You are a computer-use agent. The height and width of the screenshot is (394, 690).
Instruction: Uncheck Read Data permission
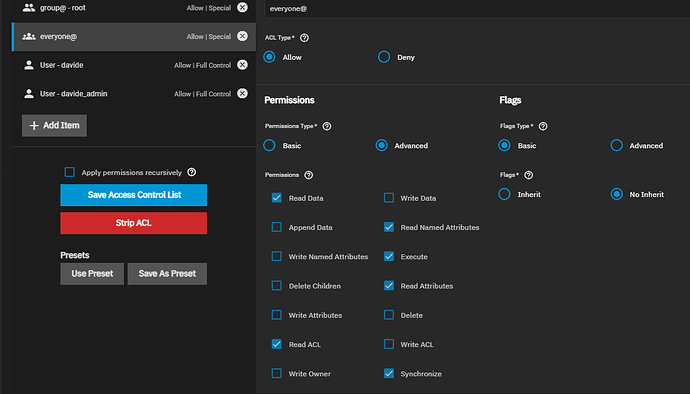click(276, 198)
